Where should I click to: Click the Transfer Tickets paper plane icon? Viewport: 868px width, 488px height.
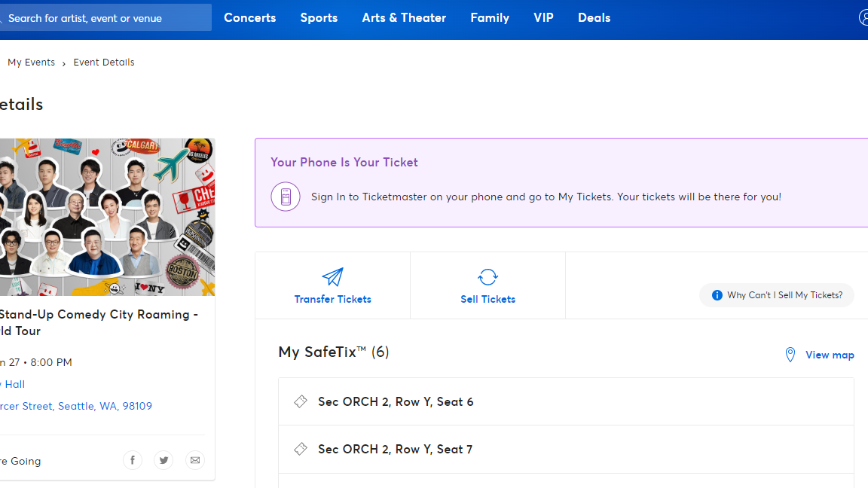coord(332,277)
